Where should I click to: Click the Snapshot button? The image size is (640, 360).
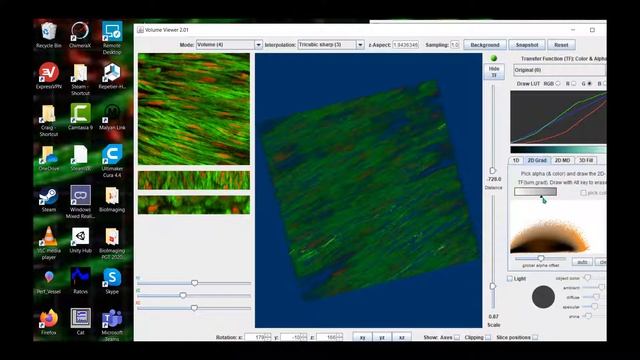pos(527,45)
